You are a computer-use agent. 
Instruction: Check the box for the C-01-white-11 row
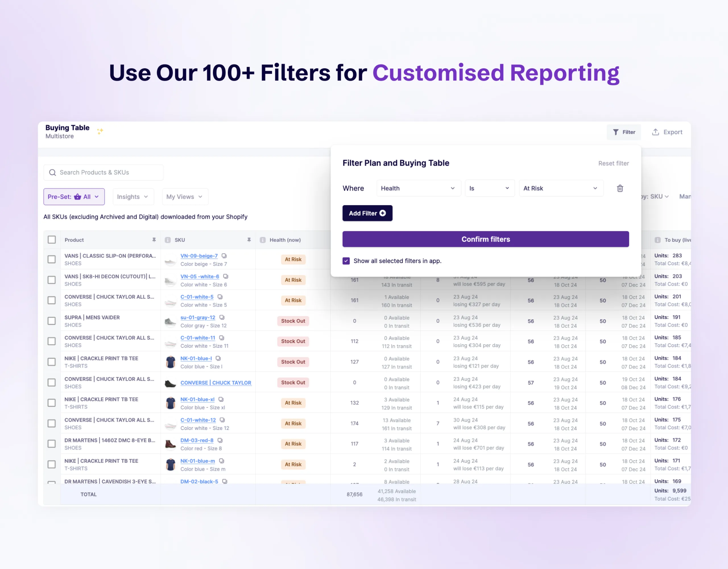[52, 341]
